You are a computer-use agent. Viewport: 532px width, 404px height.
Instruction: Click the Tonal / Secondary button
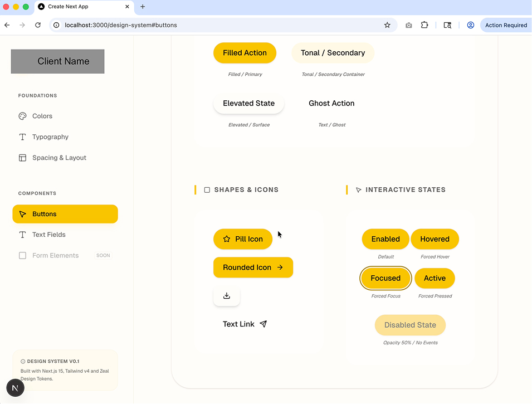(x=333, y=53)
